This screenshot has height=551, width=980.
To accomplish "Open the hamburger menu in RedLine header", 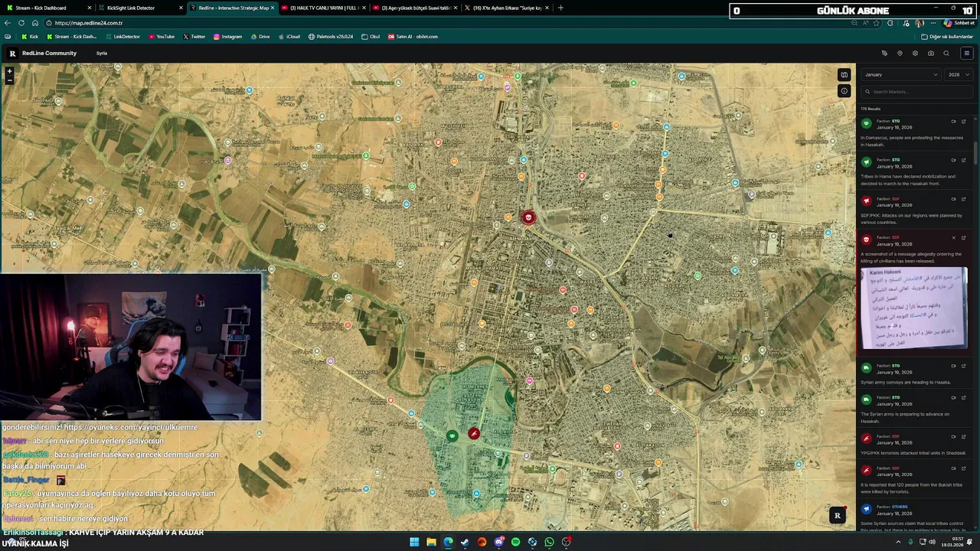I will (x=966, y=54).
